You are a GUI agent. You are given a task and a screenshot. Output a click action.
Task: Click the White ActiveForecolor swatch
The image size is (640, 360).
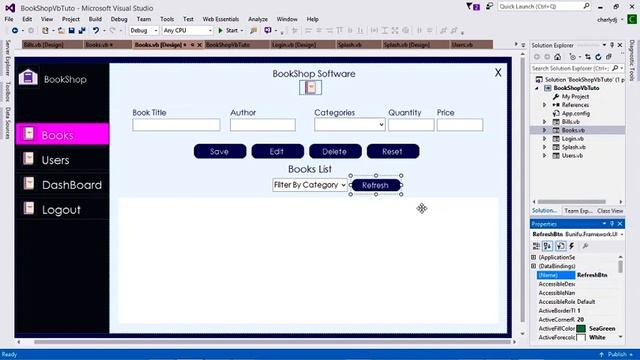[x=581, y=338]
